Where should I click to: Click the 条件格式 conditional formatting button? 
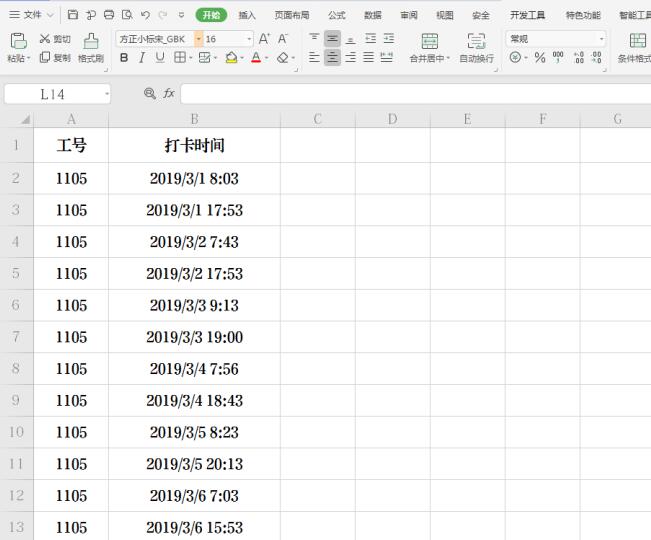[635, 48]
